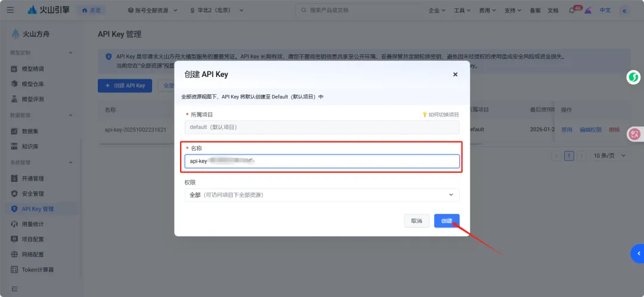Close the 创建 API Key dialog
This screenshot has height=297, width=644.
[455, 75]
